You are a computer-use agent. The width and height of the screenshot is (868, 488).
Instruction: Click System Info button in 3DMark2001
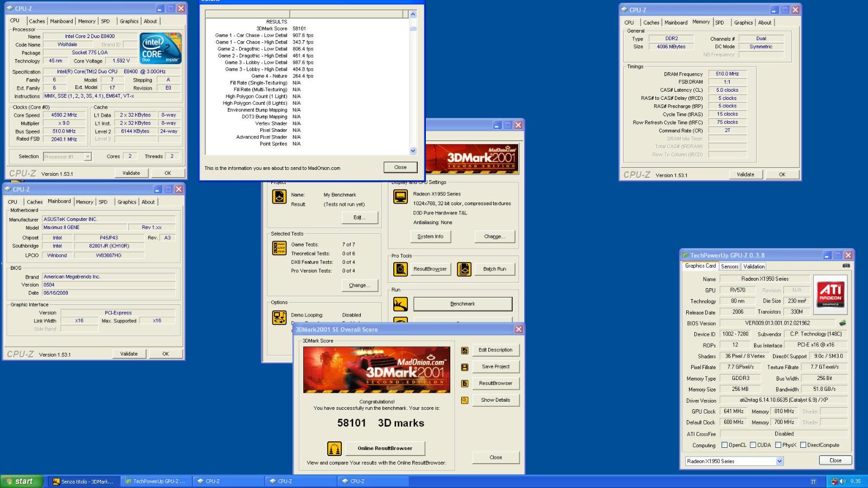point(430,237)
